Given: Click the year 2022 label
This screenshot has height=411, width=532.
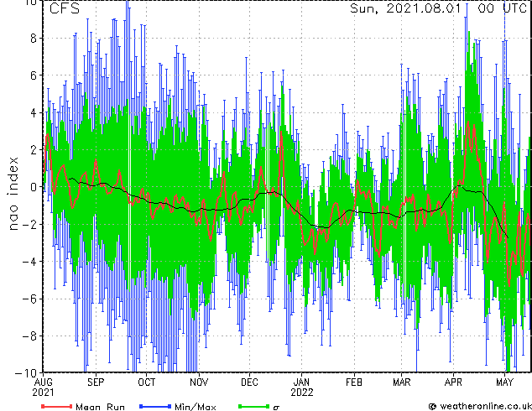Looking at the screenshot, I should pyautogui.click(x=301, y=393).
